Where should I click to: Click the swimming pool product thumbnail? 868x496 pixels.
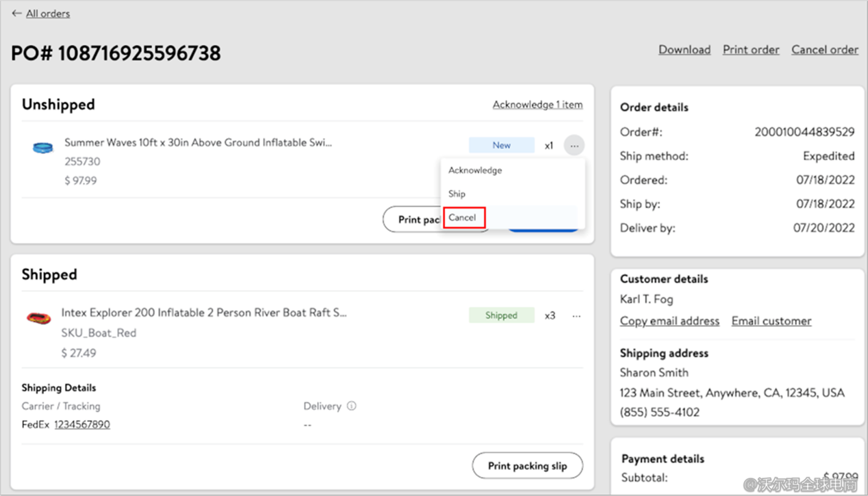tap(42, 147)
